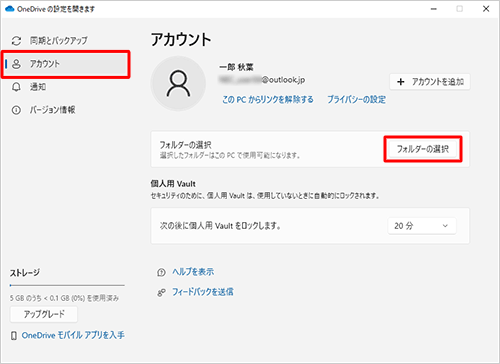Click the sync arrows icon in sidebar
The width and height of the screenshot is (500, 364).
(16, 41)
